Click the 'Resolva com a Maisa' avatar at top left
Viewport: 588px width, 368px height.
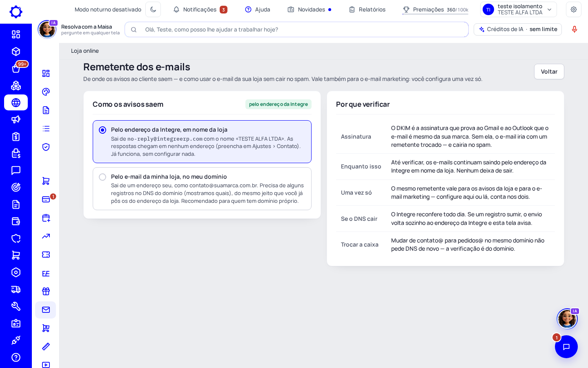pos(47,29)
